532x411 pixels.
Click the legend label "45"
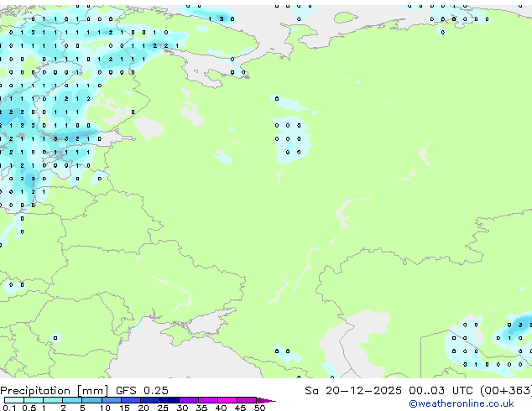click(240, 408)
